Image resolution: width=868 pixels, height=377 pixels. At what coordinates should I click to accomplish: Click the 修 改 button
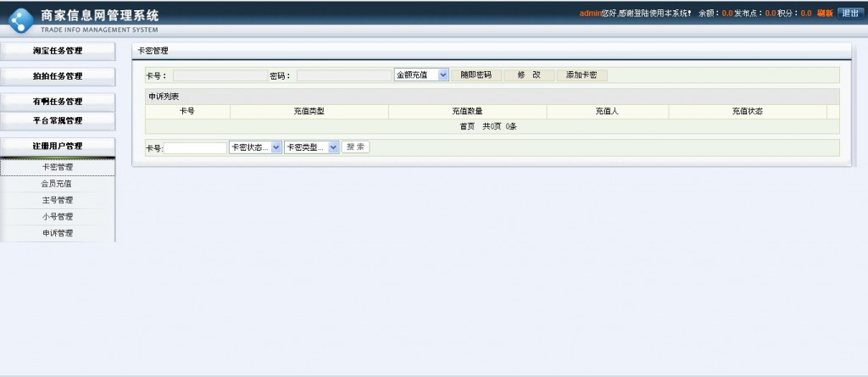coord(529,75)
